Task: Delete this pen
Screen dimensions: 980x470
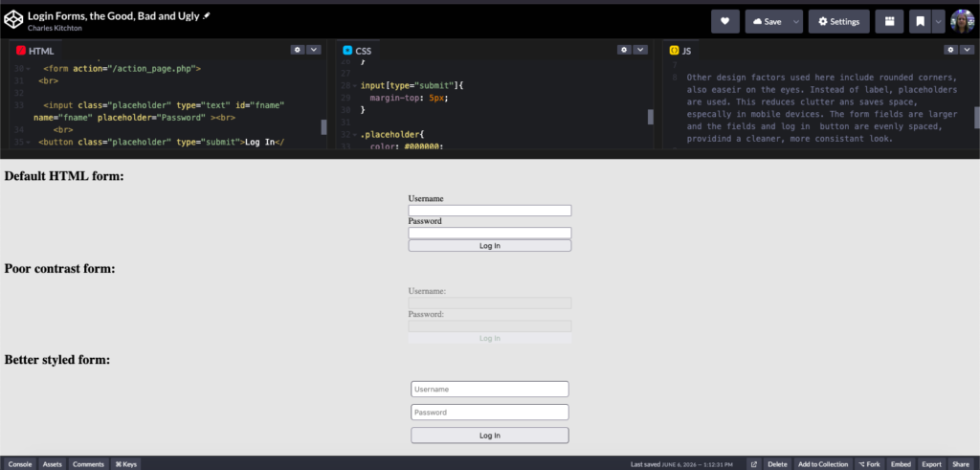Action: (777, 464)
